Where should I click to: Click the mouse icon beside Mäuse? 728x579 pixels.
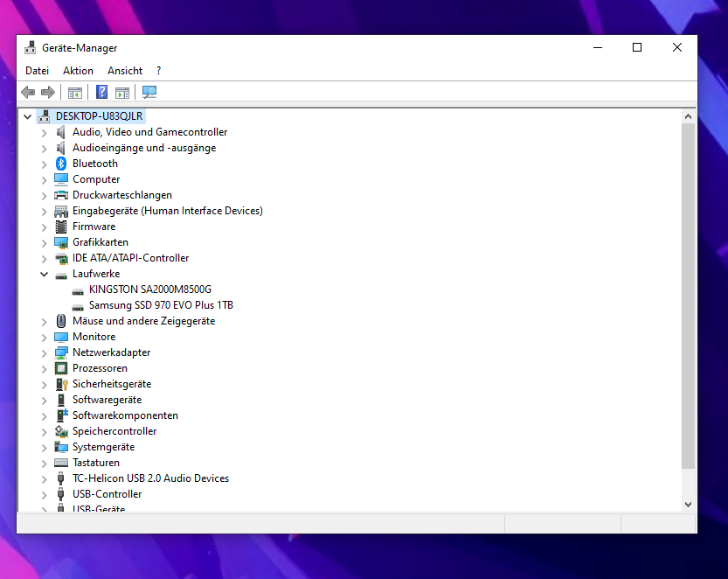61,321
